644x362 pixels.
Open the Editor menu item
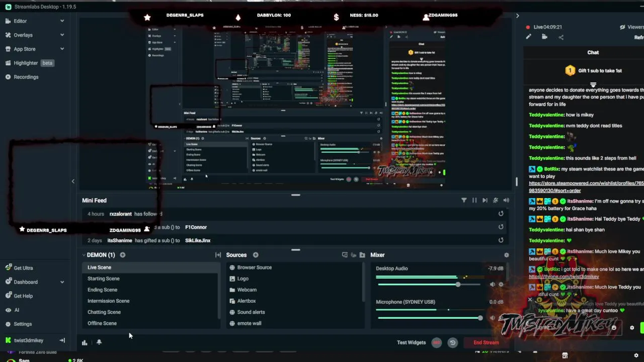20,21
